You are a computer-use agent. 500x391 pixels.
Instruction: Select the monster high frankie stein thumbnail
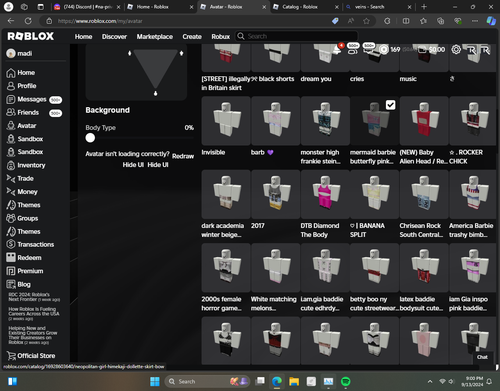coord(325,121)
